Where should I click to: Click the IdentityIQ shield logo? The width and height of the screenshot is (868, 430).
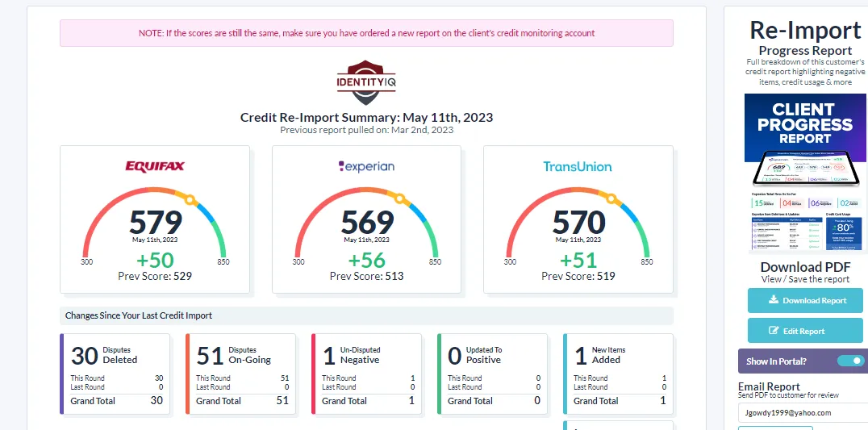(366, 82)
